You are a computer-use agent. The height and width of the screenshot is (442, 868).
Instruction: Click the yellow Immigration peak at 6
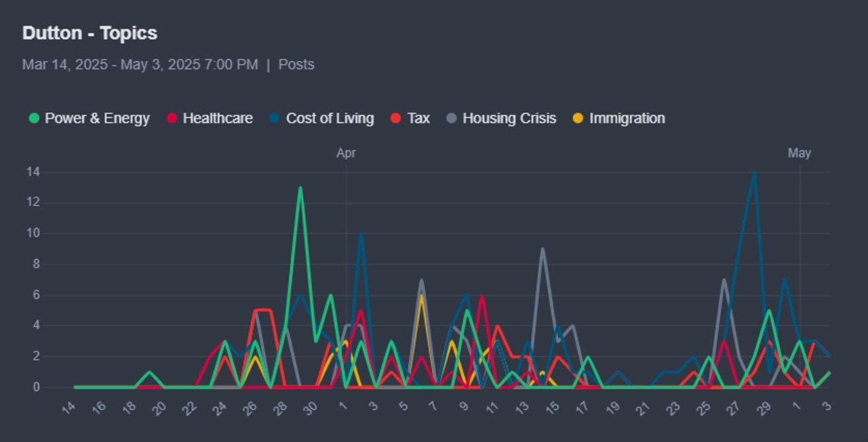click(422, 296)
